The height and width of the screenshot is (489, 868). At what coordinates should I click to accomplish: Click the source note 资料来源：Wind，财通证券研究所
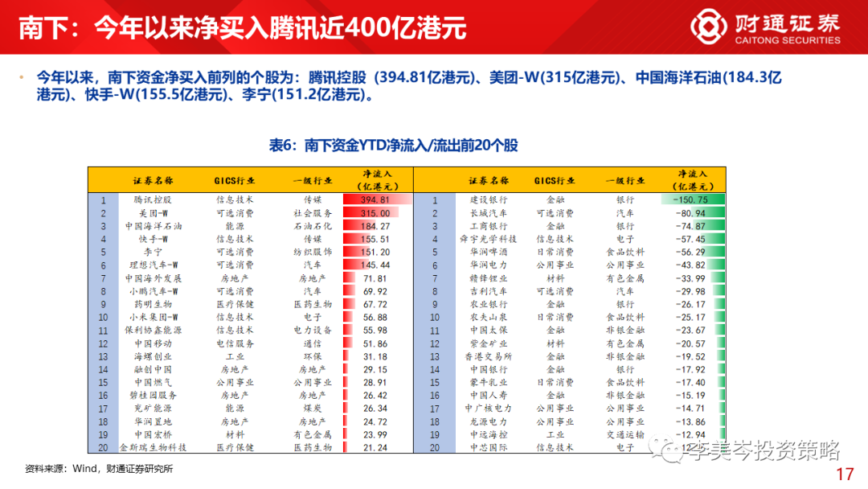99,469
